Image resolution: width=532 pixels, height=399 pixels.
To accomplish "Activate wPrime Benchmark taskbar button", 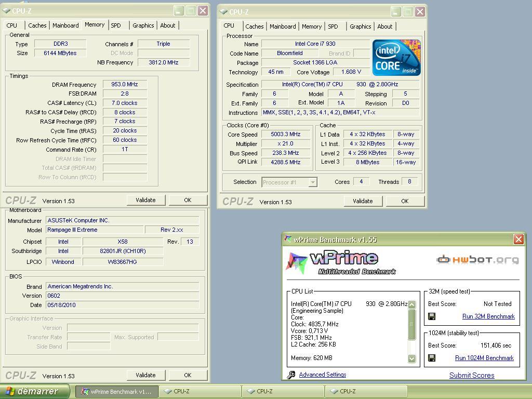I will pyautogui.click(x=116, y=392).
